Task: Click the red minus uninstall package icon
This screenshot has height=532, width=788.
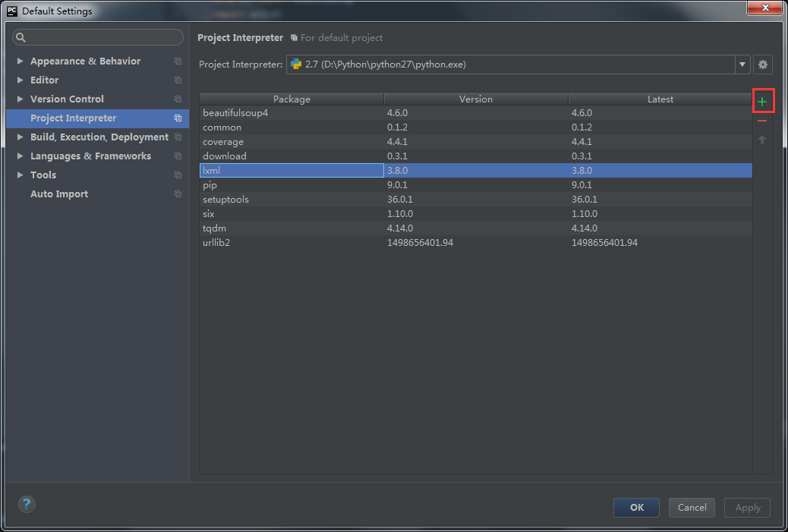Action: [x=762, y=121]
